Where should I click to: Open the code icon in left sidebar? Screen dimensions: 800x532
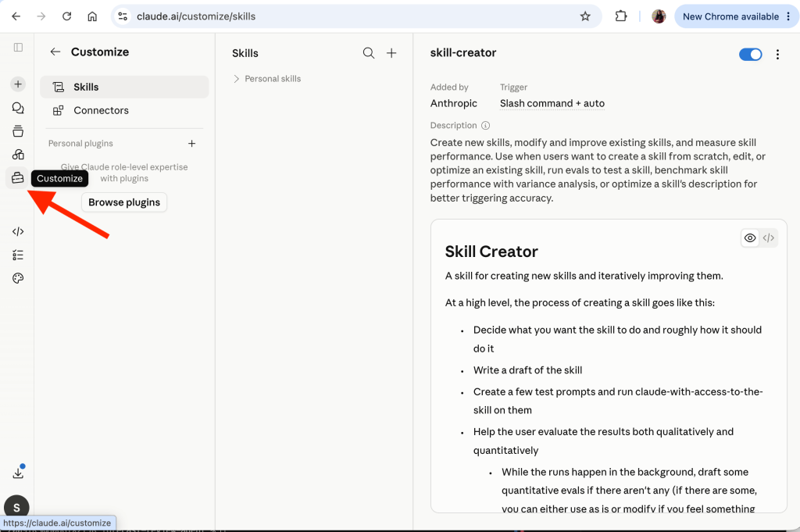point(18,231)
